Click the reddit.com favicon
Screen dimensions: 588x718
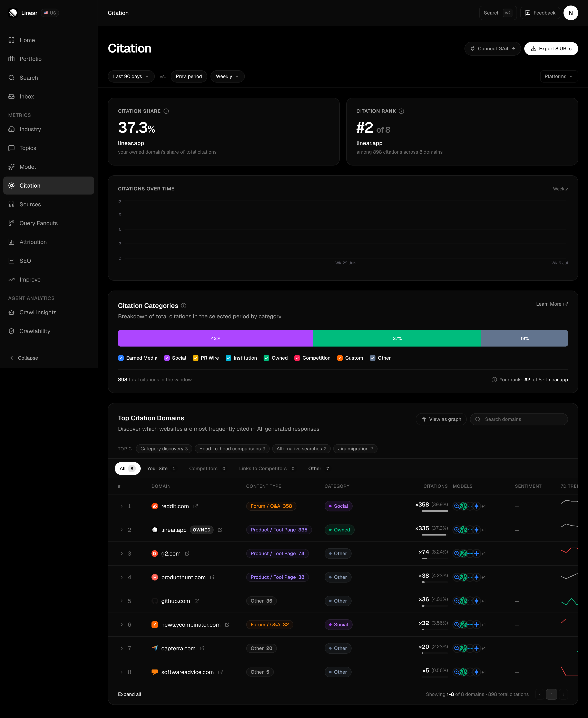(x=155, y=506)
